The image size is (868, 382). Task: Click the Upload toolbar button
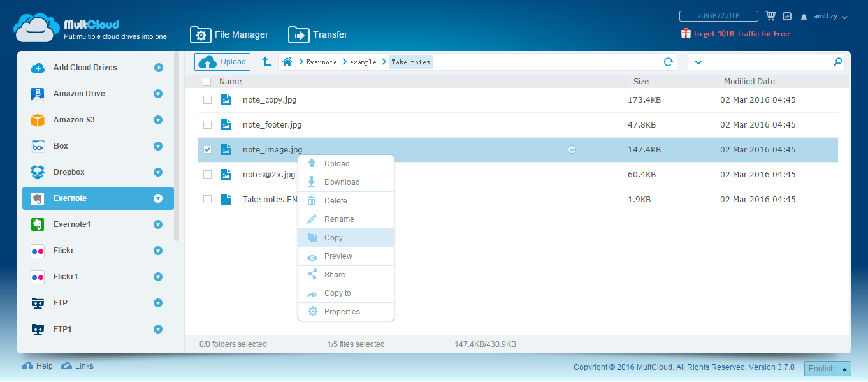pyautogui.click(x=222, y=62)
